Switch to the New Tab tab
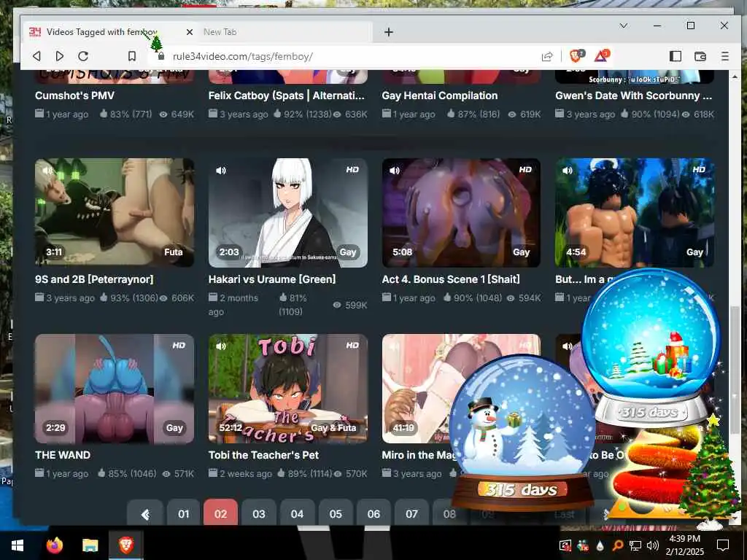 284,32
